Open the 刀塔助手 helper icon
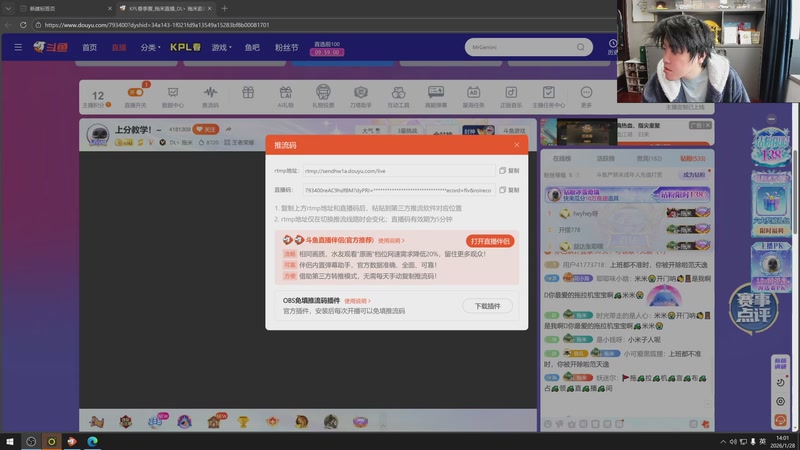 click(361, 96)
